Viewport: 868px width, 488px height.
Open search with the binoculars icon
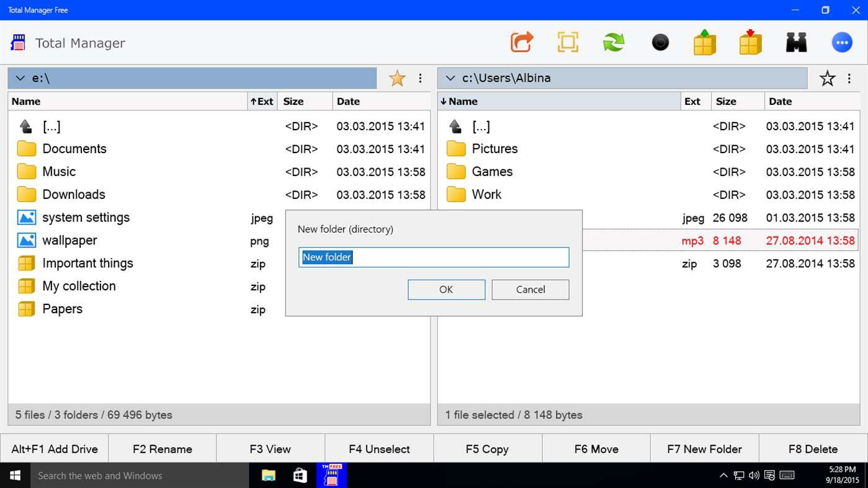pyautogui.click(x=796, y=42)
